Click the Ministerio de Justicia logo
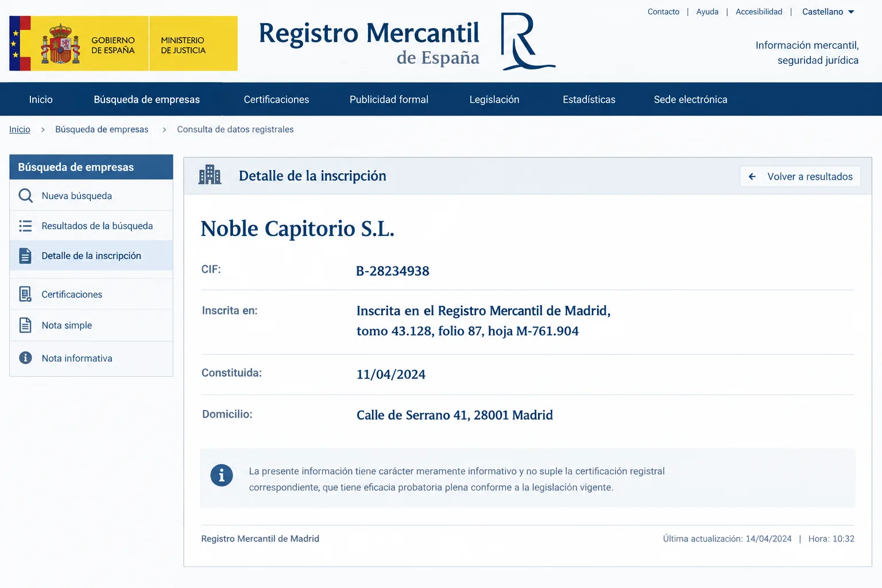 click(x=194, y=44)
